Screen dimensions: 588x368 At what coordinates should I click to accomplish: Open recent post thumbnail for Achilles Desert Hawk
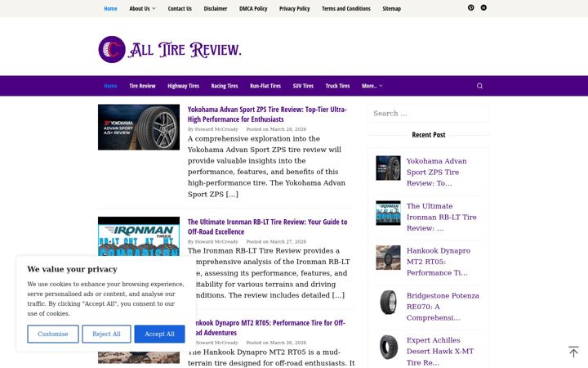click(388, 347)
